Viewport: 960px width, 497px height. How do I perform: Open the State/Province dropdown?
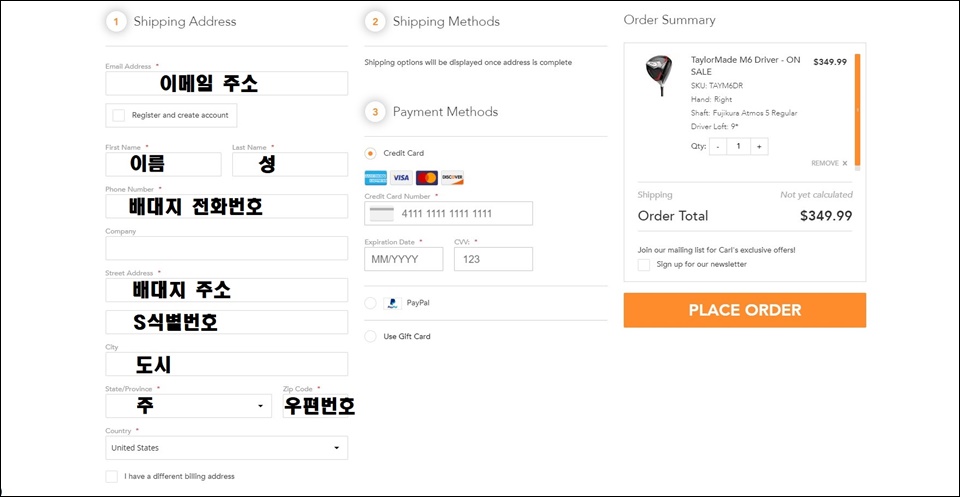189,406
